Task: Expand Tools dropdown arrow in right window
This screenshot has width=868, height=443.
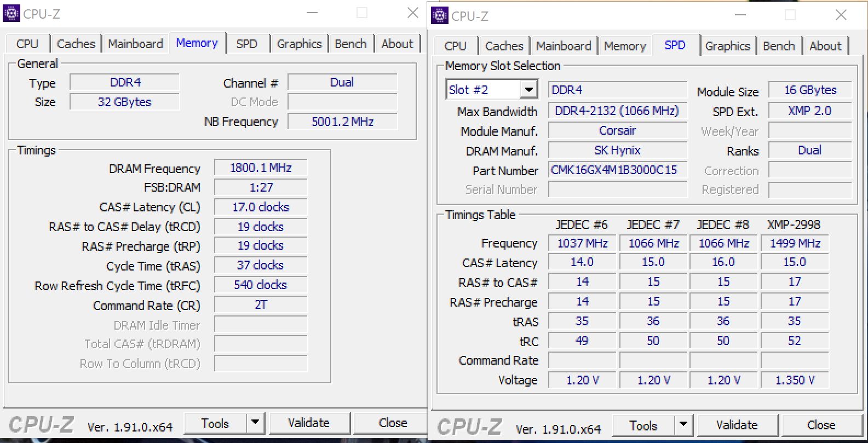Action: [x=683, y=425]
